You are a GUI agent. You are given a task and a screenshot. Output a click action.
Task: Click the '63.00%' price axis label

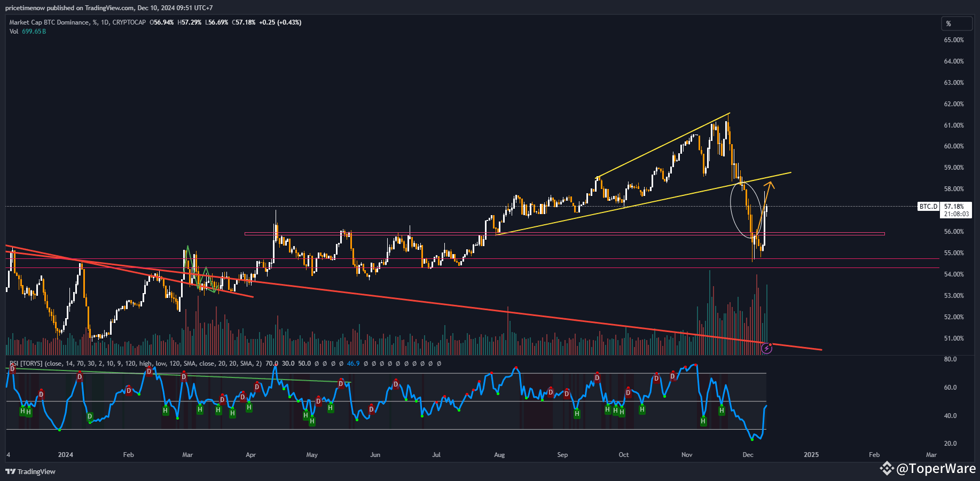[x=954, y=83]
